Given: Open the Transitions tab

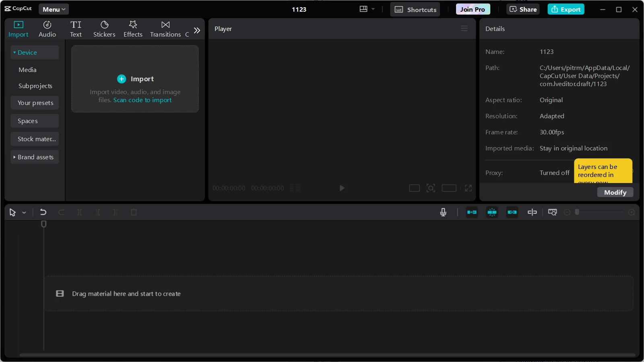Looking at the screenshot, I should tap(165, 29).
